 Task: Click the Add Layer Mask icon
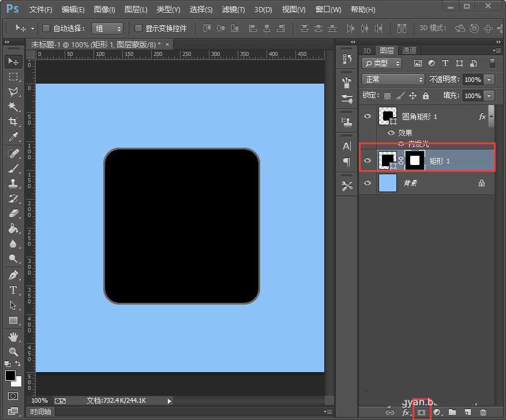pyautogui.click(x=421, y=412)
